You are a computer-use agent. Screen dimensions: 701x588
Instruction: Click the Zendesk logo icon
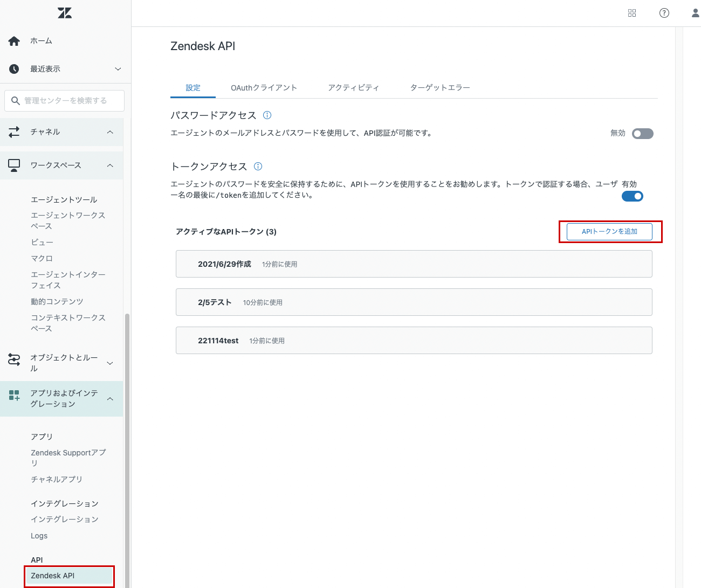(x=65, y=13)
